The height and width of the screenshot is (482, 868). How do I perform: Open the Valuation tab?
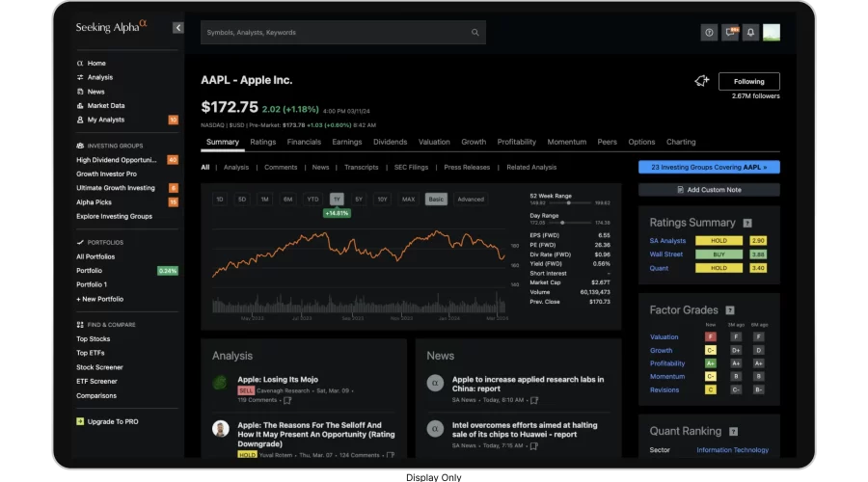tap(434, 143)
